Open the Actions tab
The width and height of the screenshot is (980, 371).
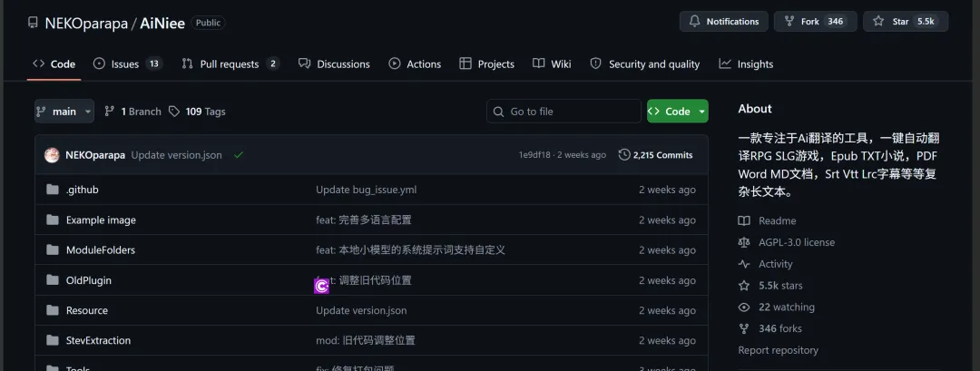point(415,63)
